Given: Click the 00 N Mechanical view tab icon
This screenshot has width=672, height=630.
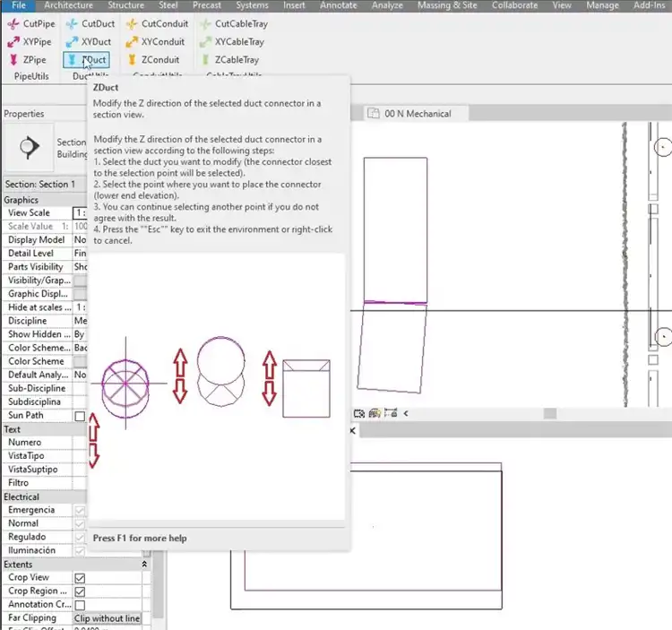Looking at the screenshot, I should point(374,114).
